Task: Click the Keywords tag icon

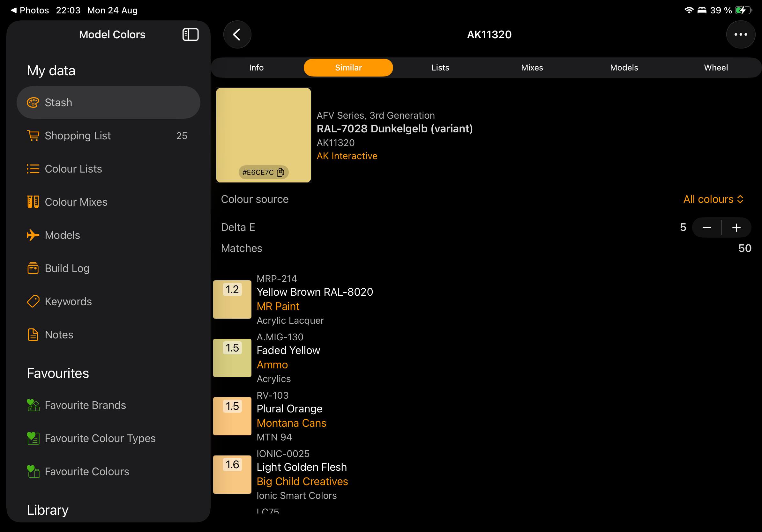Action: point(33,301)
